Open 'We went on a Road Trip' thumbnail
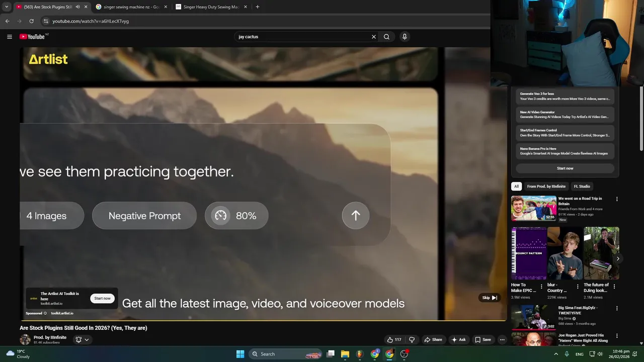 (534, 208)
